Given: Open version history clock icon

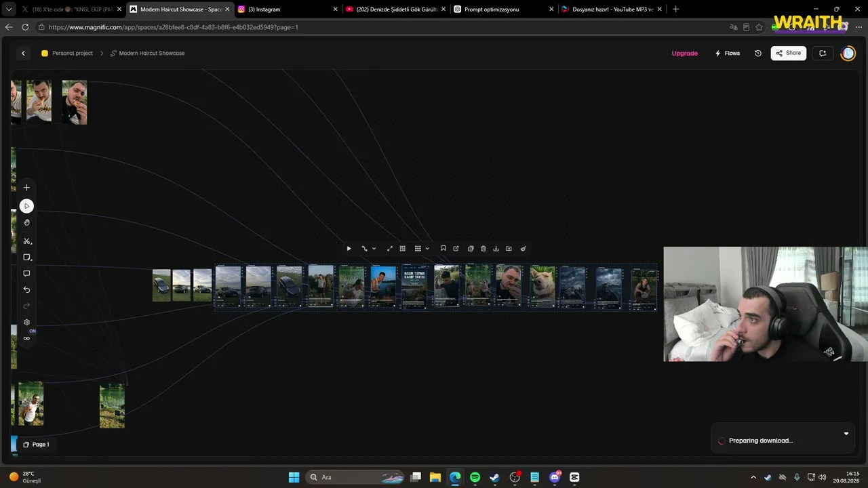Looking at the screenshot, I should coord(757,53).
